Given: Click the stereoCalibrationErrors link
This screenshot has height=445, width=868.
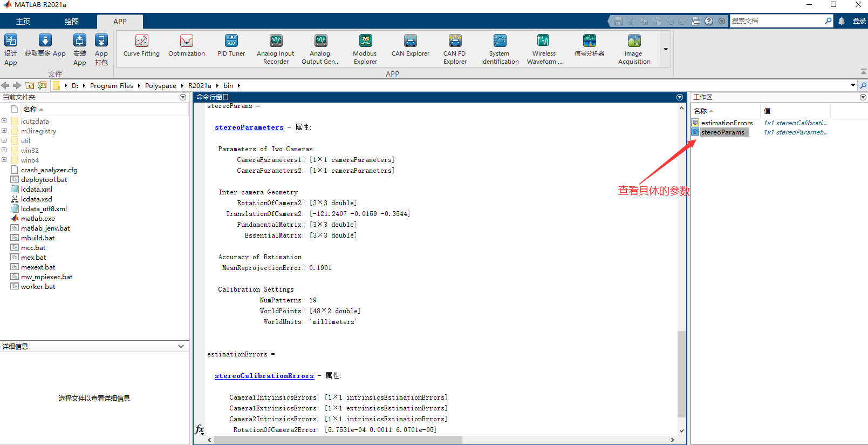Looking at the screenshot, I should (x=264, y=376).
